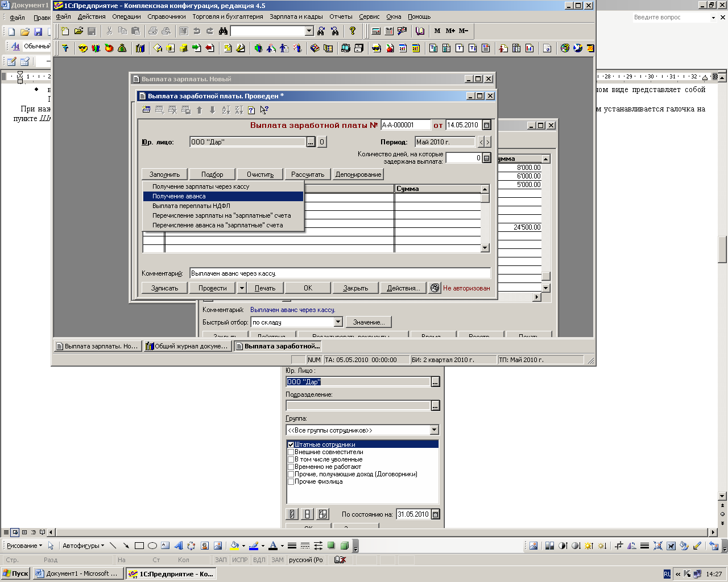
Task: Check the Штатные сотрудники checkbox
Action: click(291, 444)
